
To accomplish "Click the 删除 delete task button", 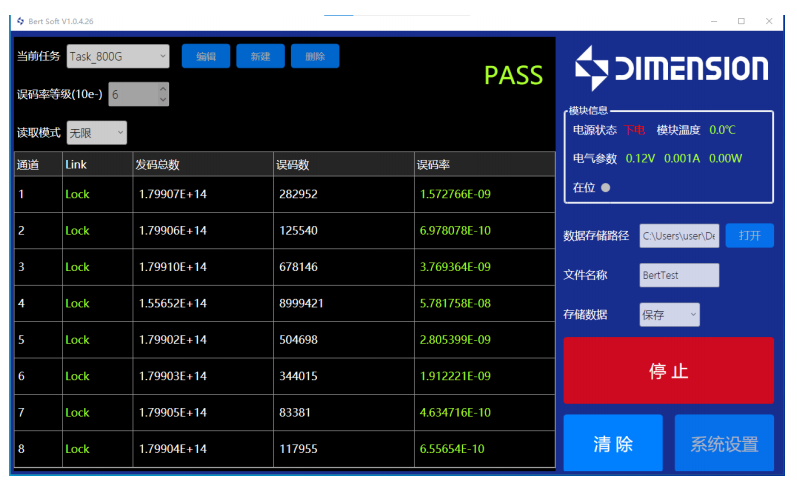I will (x=315, y=56).
